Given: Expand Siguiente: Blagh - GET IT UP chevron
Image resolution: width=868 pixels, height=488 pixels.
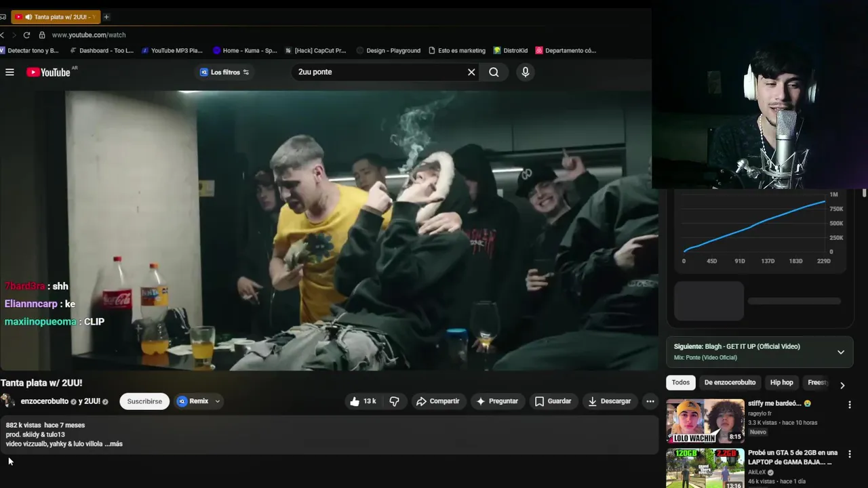Looking at the screenshot, I should [x=841, y=352].
